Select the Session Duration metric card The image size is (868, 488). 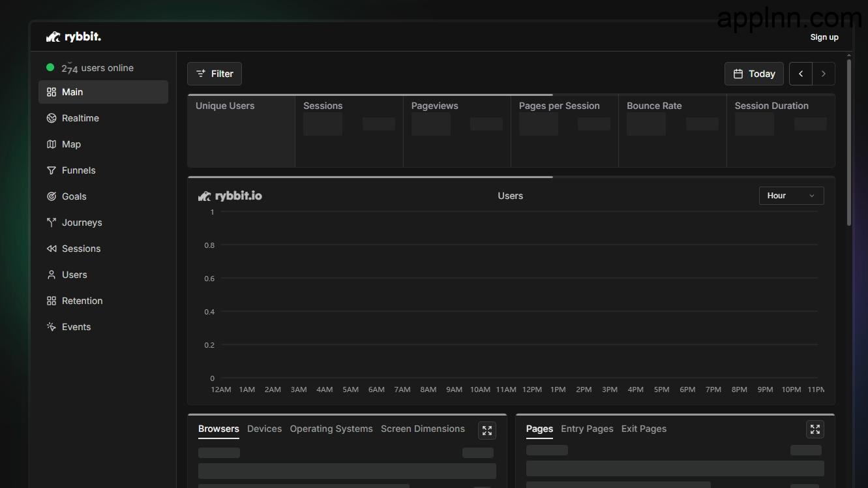pyautogui.click(x=781, y=131)
